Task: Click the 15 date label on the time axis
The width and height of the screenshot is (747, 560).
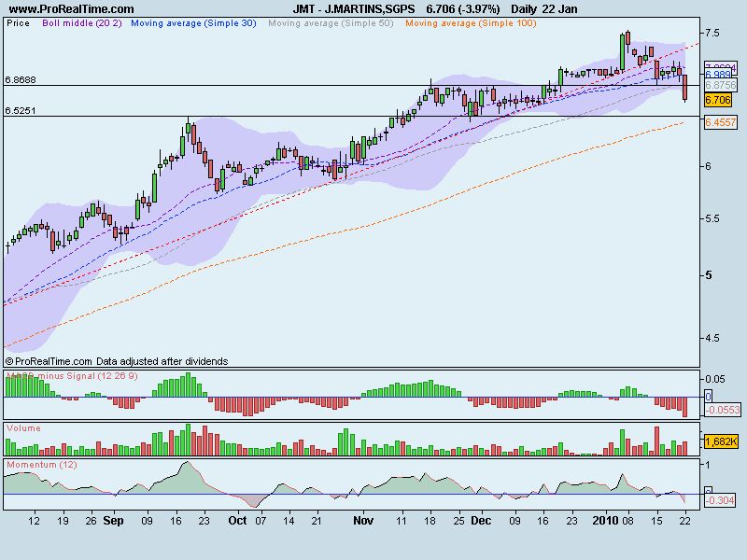Action: point(656,521)
